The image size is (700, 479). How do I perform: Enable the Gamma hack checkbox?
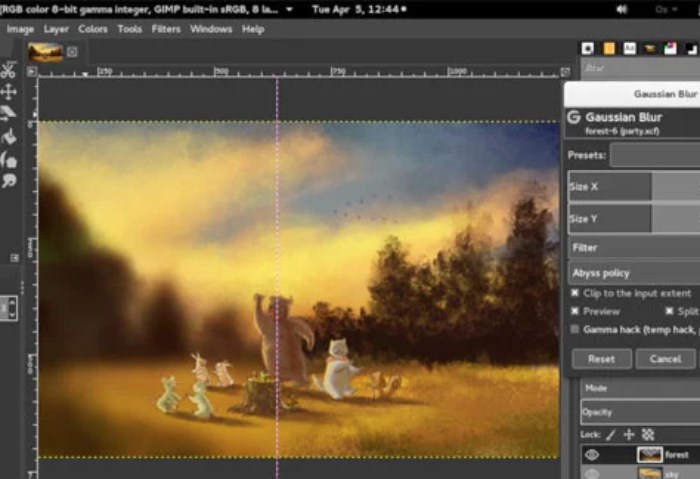[575, 328]
